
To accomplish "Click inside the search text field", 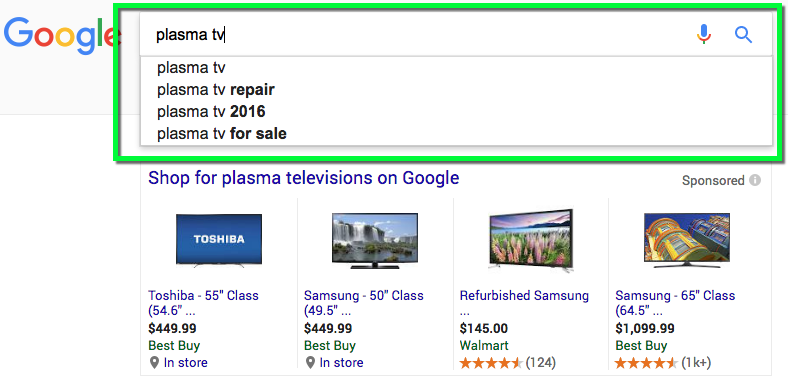I will (417, 35).
